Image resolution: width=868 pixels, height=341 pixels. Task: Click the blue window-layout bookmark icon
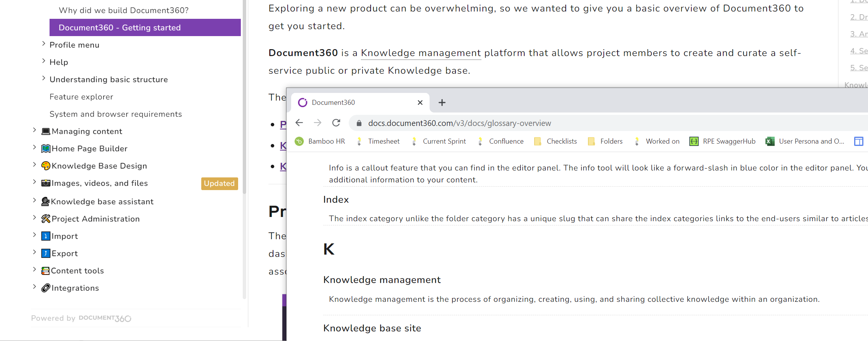pos(859,141)
